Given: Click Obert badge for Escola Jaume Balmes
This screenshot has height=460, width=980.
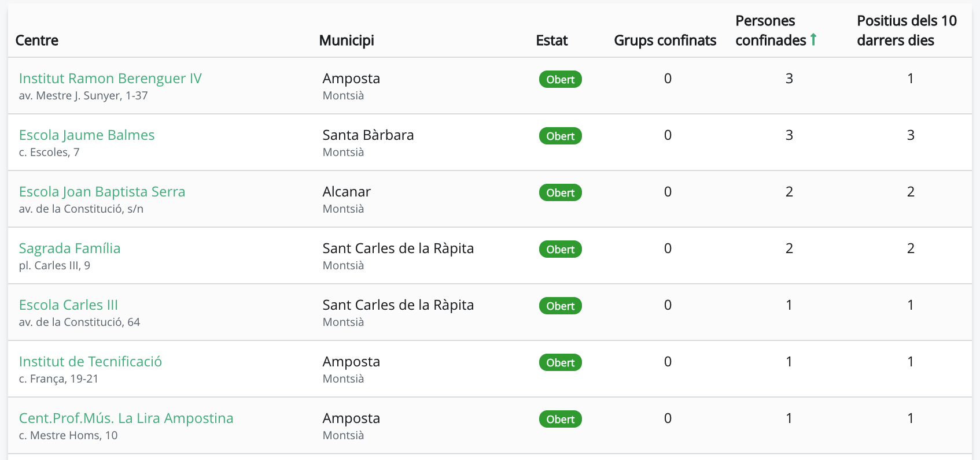Looking at the screenshot, I should (x=560, y=136).
